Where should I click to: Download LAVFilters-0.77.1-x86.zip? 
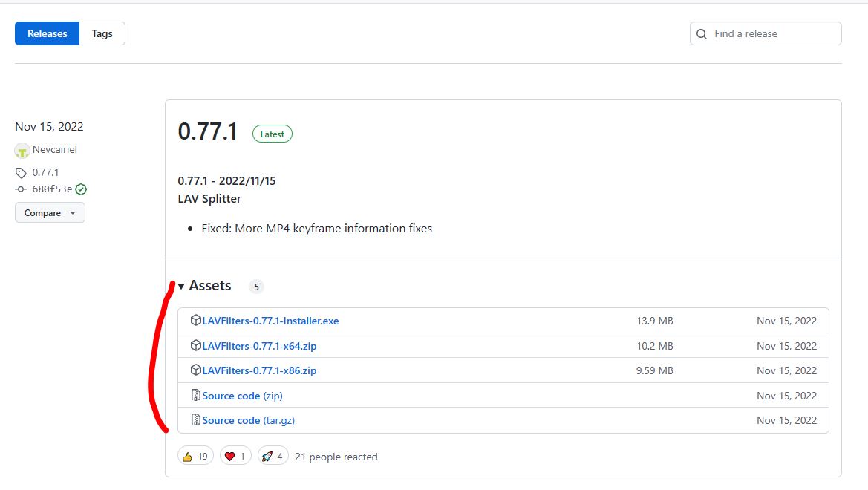pos(259,371)
